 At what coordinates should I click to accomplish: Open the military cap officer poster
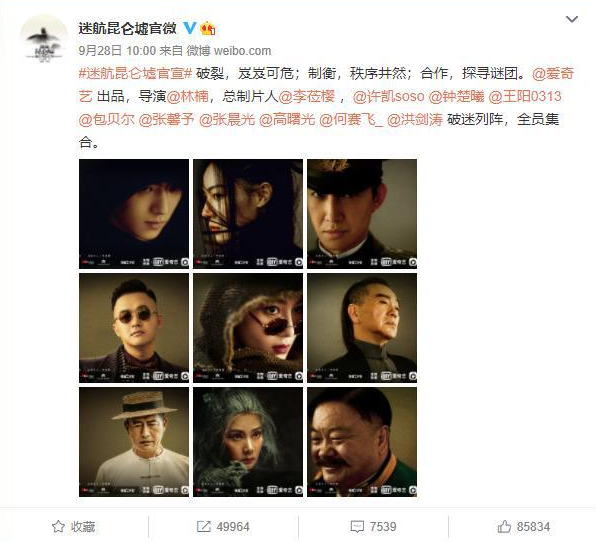pyautogui.click(x=362, y=214)
